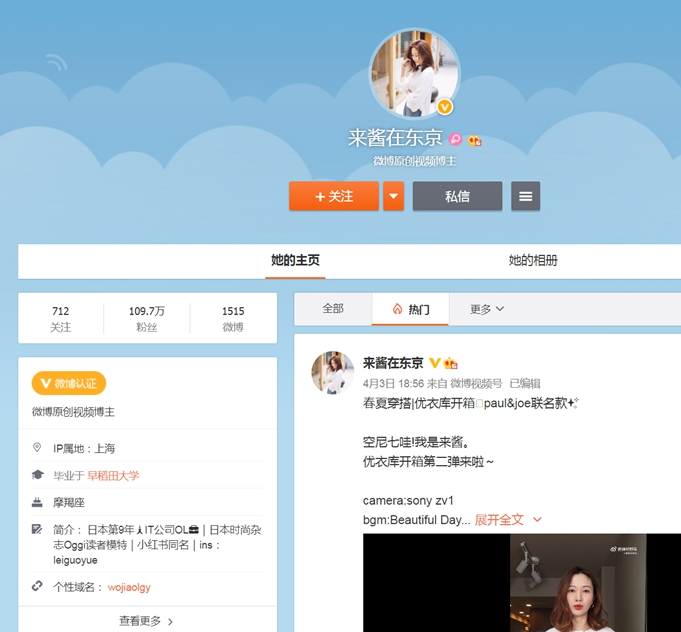Follow the user with +关注 button

click(334, 196)
